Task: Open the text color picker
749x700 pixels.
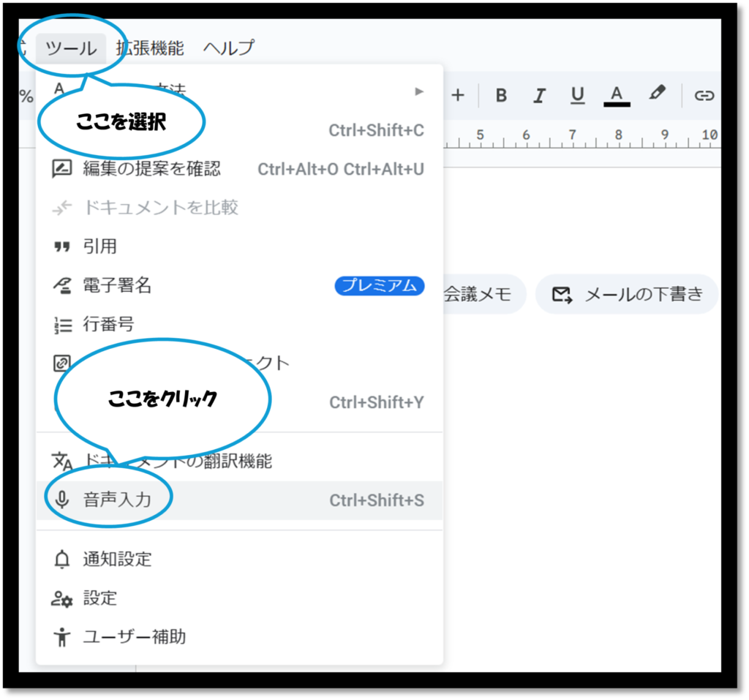Action: click(x=617, y=95)
